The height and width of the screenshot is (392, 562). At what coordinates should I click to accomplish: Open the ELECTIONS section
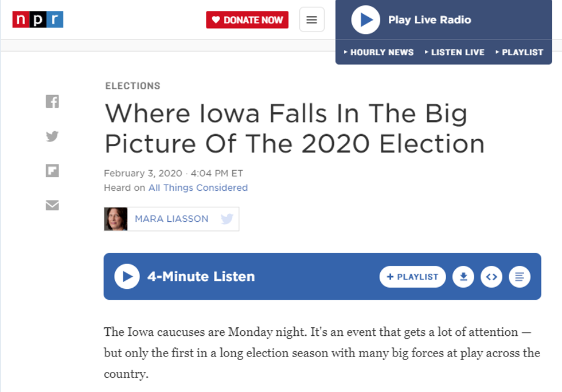[132, 86]
